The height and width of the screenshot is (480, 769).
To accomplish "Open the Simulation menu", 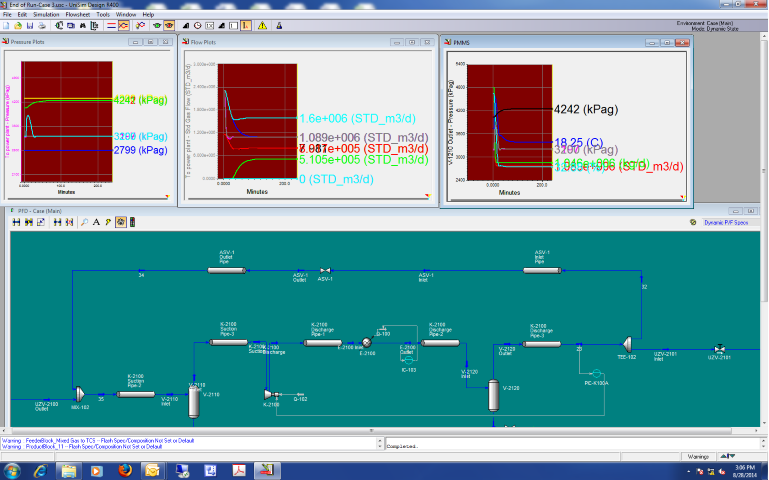I will (x=45, y=15).
